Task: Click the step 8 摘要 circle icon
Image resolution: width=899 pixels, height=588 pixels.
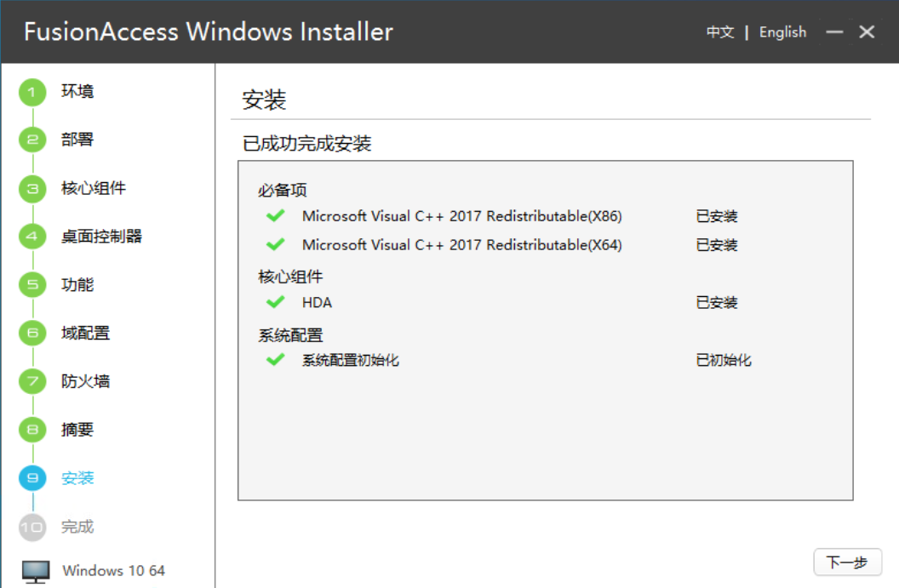Action: [32, 430]
